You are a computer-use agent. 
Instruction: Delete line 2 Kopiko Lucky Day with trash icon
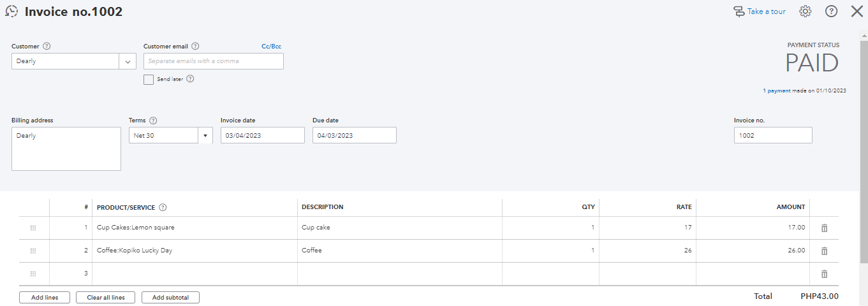824,251
